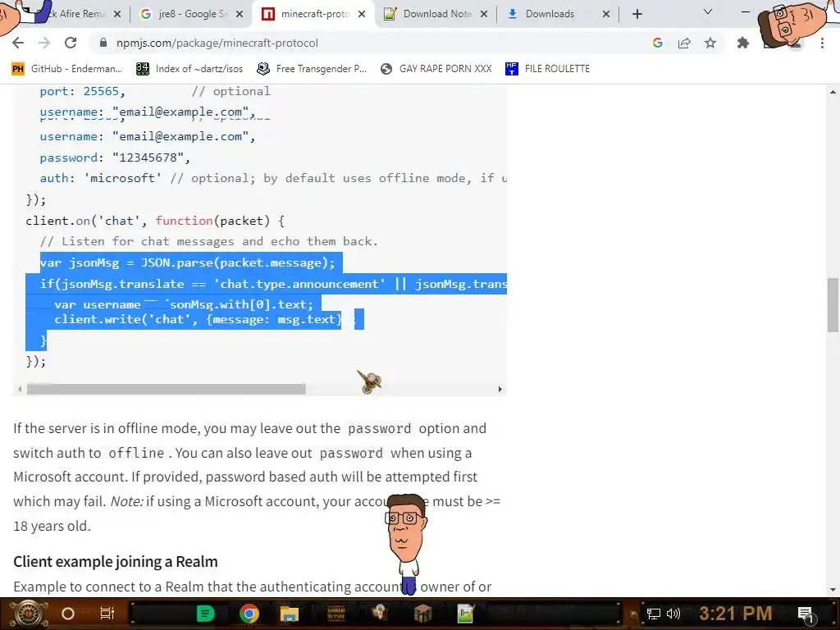Switch to the Downloads tab
Viewport: 840px width, 630px height.
[558, 14]
